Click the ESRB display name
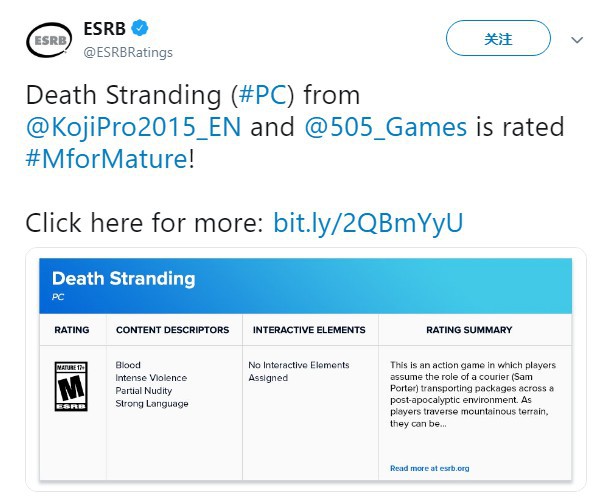Image resolution: width=603 pixels, height=497 pixels. click(x=105, y=28)
